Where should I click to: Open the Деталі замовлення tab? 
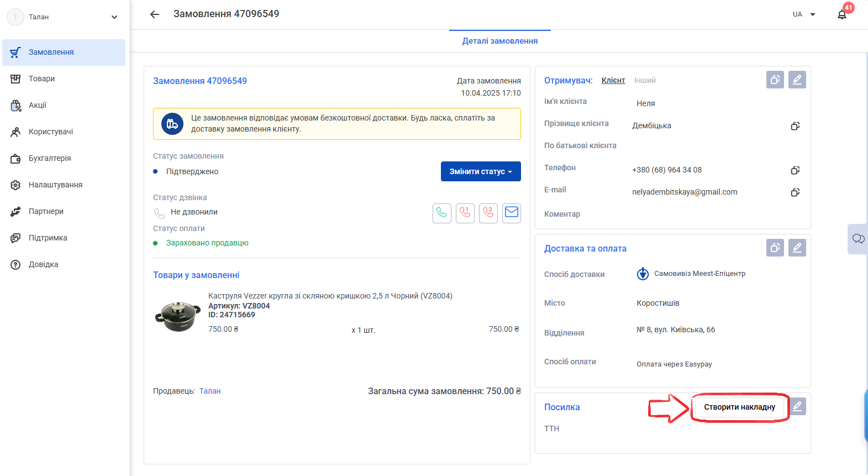click(x=500, y=41)
